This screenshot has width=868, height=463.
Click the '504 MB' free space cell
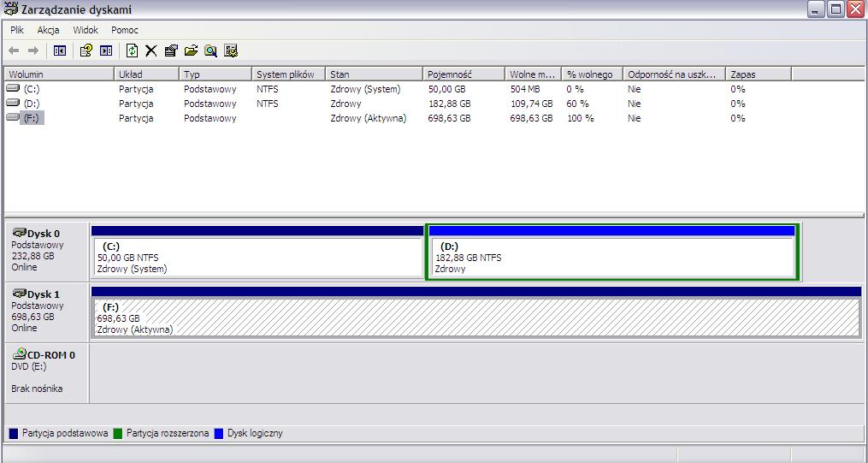[525, 89]
